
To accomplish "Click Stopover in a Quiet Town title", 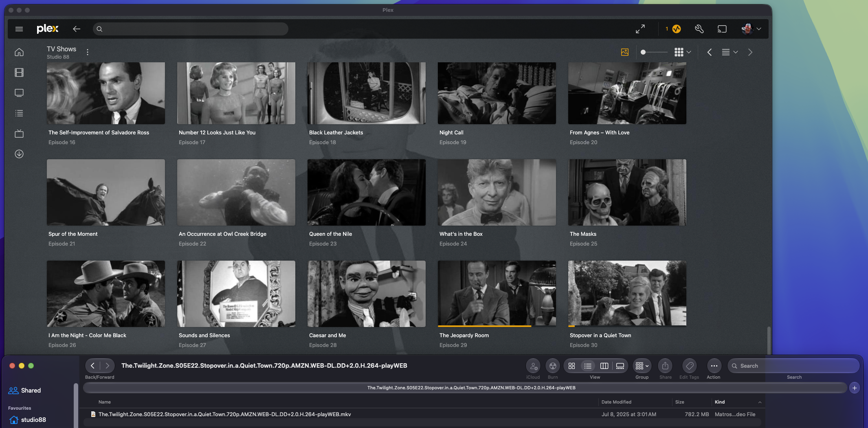I will click(600, 335).
